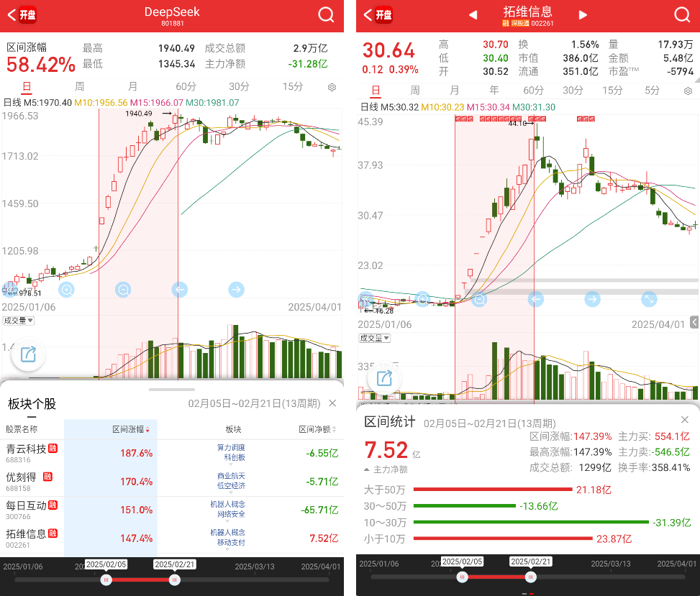Viewport: 700px width, 596px height.
Task: Switch DeepSeek chart to 60分 tab
Action: coord(186,87)
